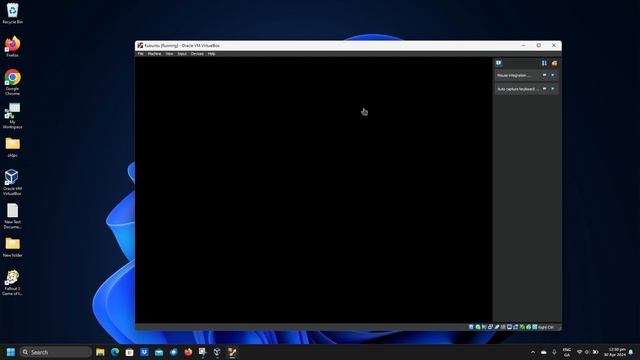This screenshot has height=360, width=640.
Task: Click the microphone tray icon
Action: click(x=554, y=352)
